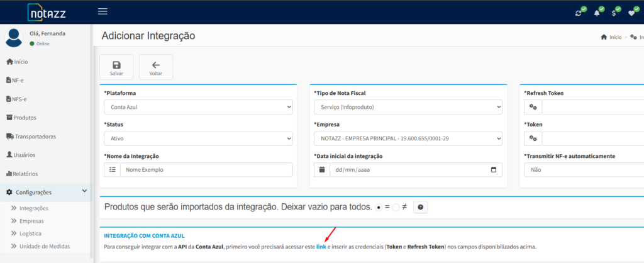This screenshot has width=644, height=263.
Task: Select the not-equal radio button
Action: coord(396,206)
